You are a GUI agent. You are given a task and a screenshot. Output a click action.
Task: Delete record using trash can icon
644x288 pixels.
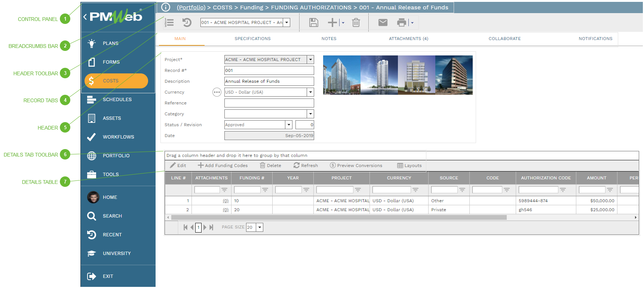pyautogui.click(x=356, y=22)
